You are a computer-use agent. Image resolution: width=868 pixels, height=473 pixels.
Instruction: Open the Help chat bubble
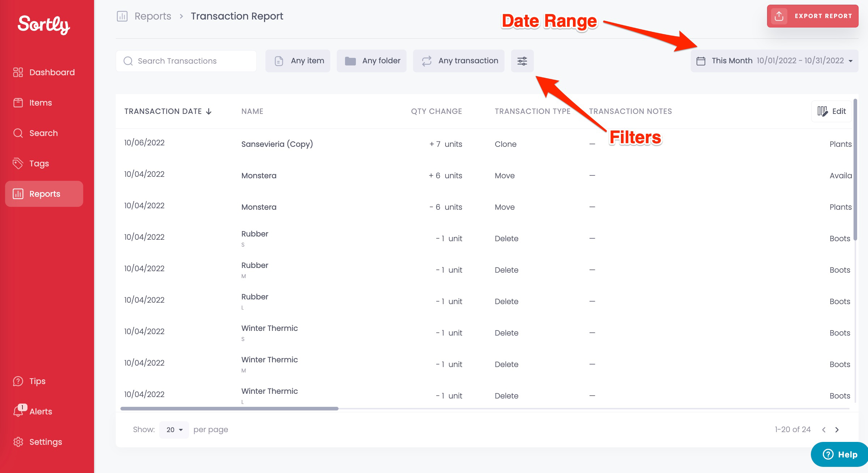click(x=839, y=455)
